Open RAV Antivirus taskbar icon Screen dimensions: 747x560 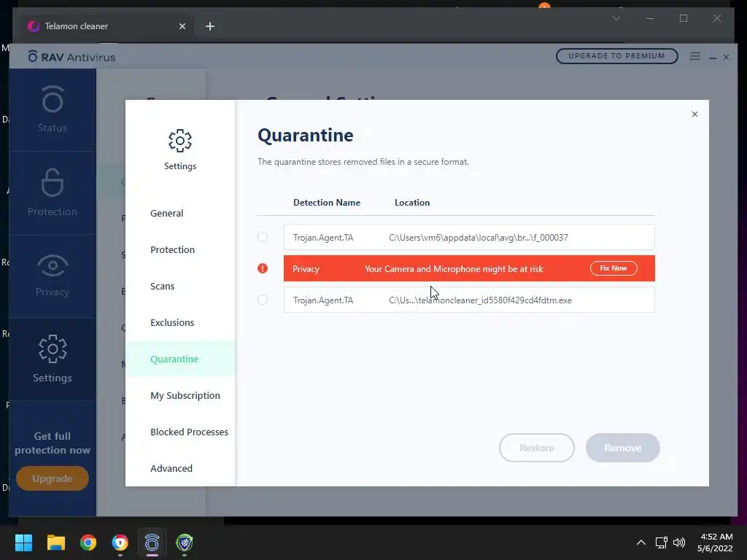tap(152, 542)
